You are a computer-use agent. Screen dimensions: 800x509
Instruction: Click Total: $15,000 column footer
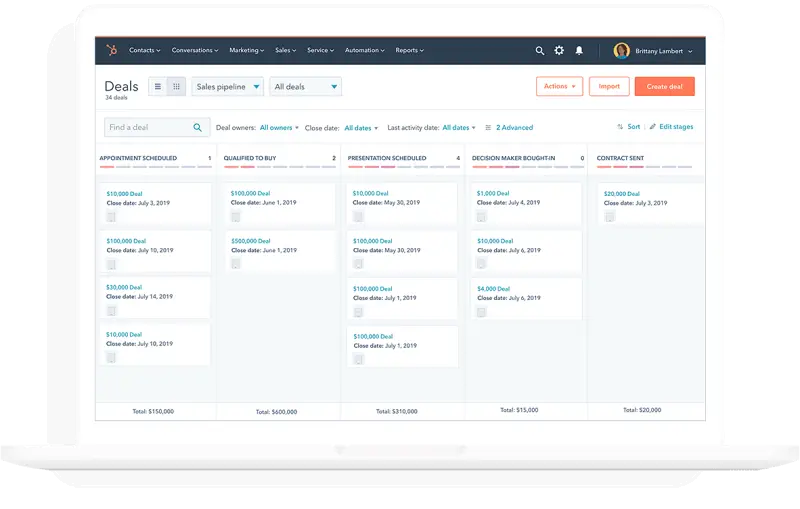click(519, 410)
